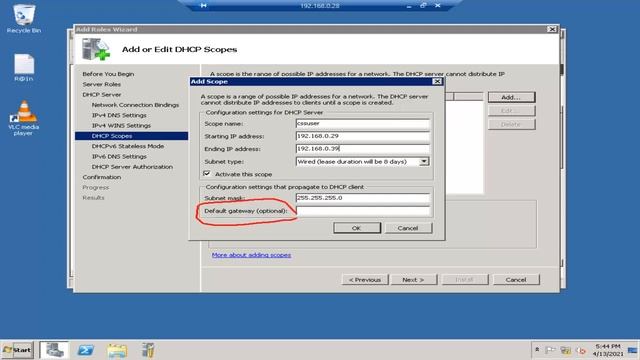Open the Recycle Bin desktop icon

pos(24,18)
